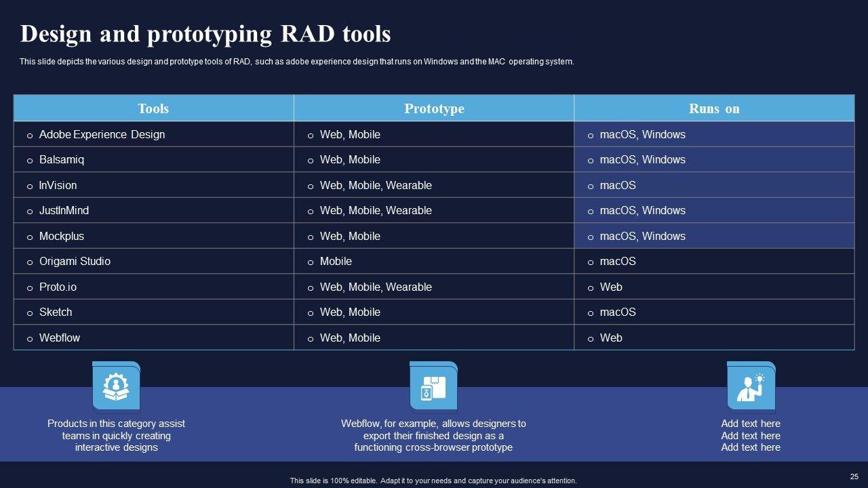Image resolution: width=868 pixels, height=488 pixels.
Task: Click 'Web, Mobile' in the Mockplus row
Action: pos(350,236)
